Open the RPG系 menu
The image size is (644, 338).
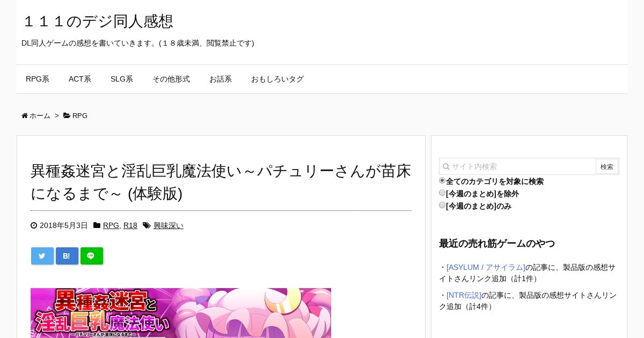pos(38,79)
